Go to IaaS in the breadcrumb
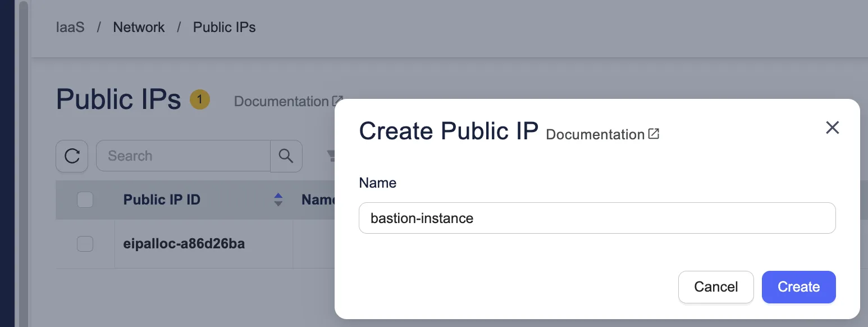Screen dimensions: 868x327 70,27
